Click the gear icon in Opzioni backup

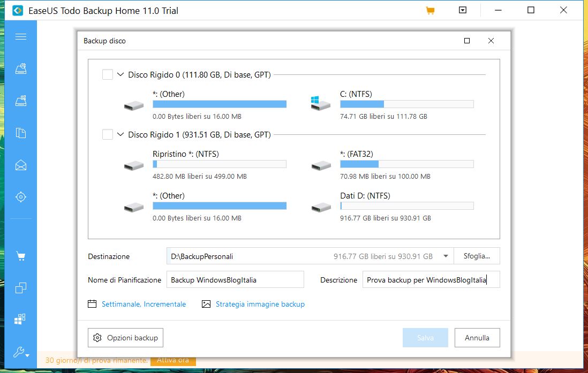click(97, 338)
